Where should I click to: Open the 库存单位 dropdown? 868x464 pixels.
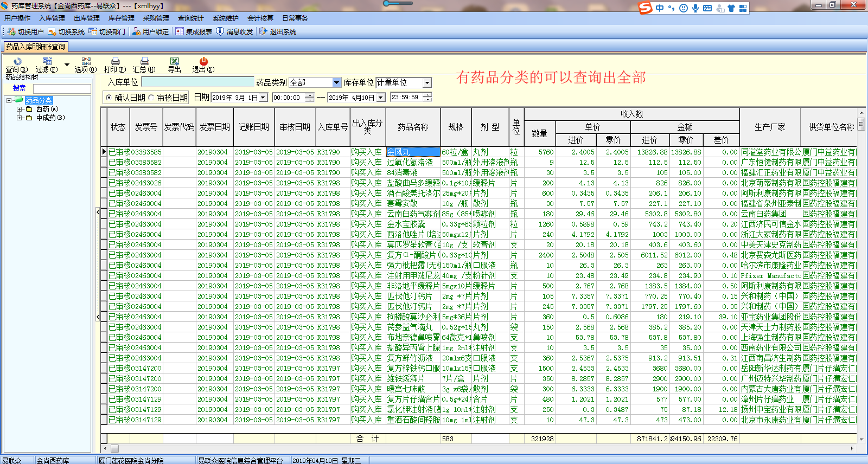[x=427, y=82]
